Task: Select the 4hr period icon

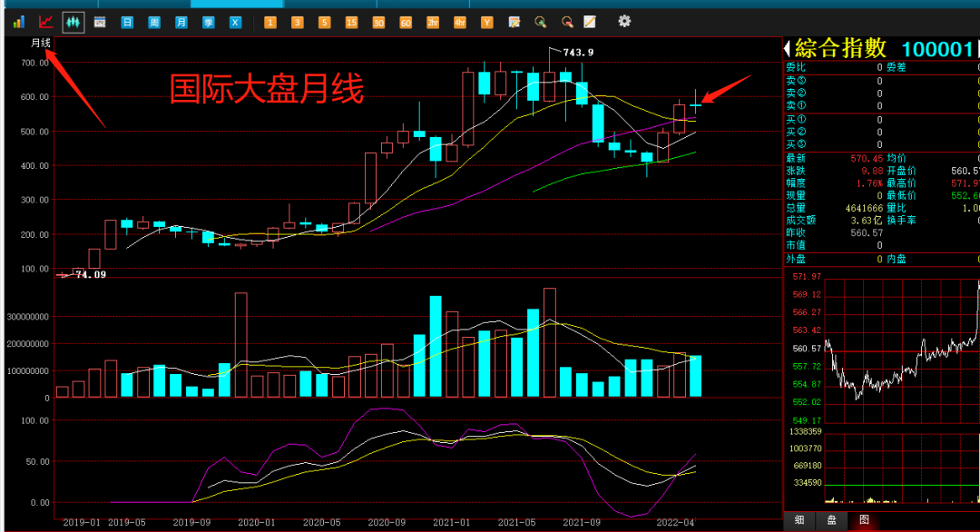Action: 459,23
